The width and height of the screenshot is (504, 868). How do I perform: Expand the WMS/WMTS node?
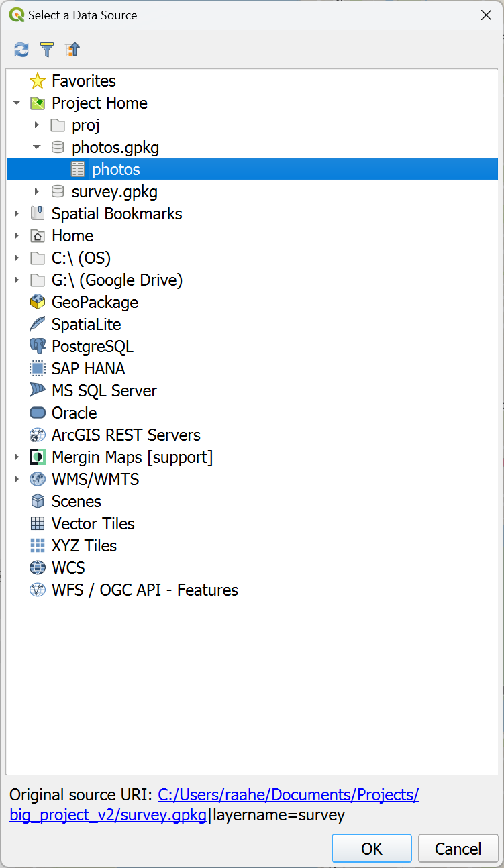pyautogui.click(x=17, y=480)
